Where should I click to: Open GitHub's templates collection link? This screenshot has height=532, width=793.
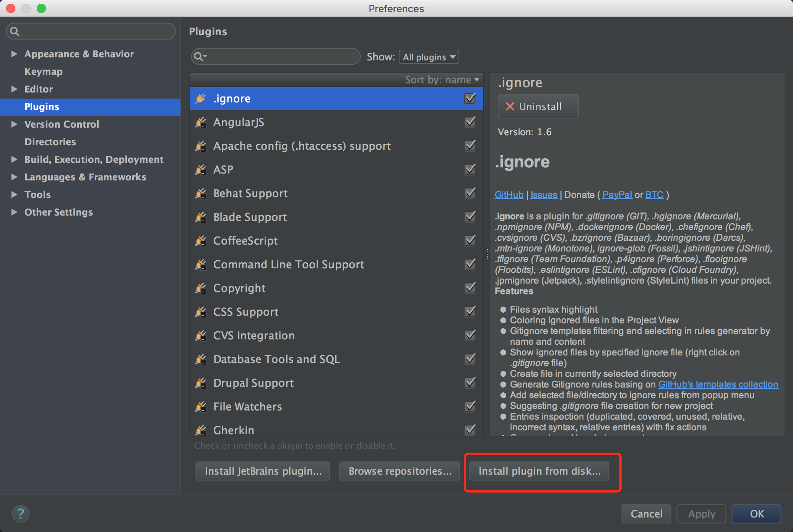coord(718,384)
